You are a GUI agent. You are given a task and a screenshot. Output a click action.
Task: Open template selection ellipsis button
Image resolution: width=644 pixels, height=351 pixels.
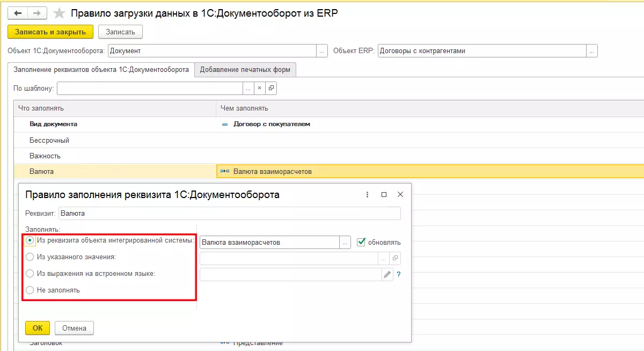248,88
